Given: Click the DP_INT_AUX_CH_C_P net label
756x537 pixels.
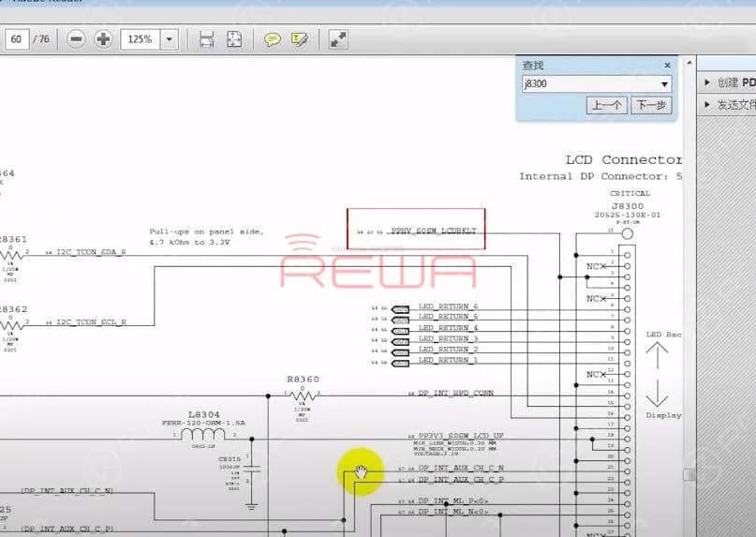Looking at the screenshot, I should click(461, 480).
